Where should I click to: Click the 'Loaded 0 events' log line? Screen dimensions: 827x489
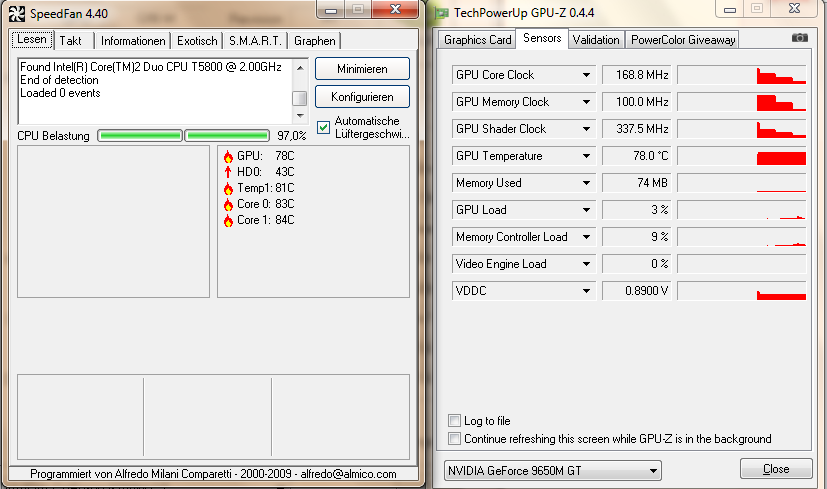[x=60, y=93]
